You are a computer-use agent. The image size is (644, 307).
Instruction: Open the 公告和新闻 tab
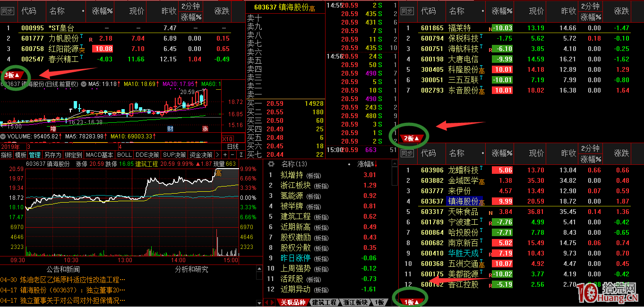coord(63,269)
